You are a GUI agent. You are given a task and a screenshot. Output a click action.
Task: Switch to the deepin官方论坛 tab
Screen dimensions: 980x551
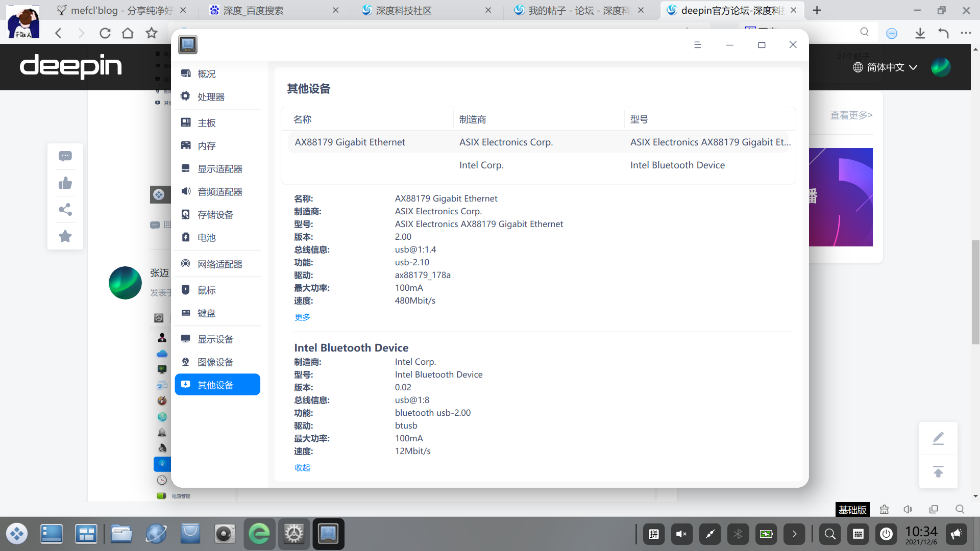coord(725,10)
